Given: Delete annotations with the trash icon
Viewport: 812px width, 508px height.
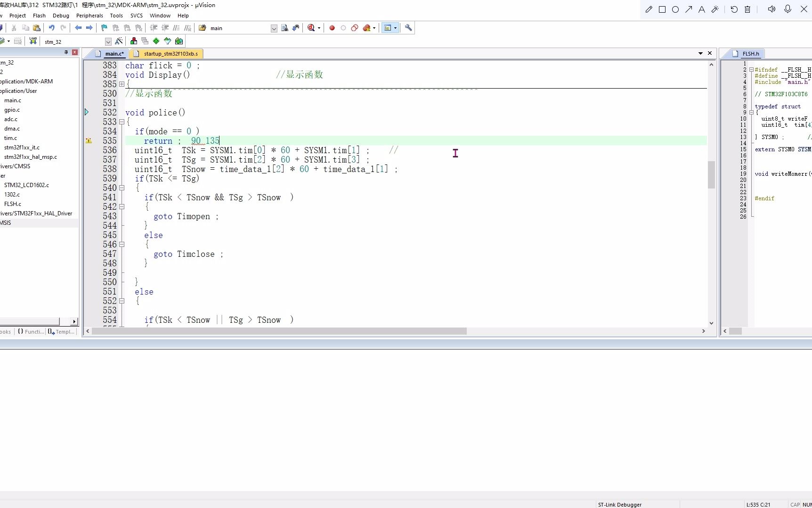Looking at the screenshot, I should (x=747, y=9).
